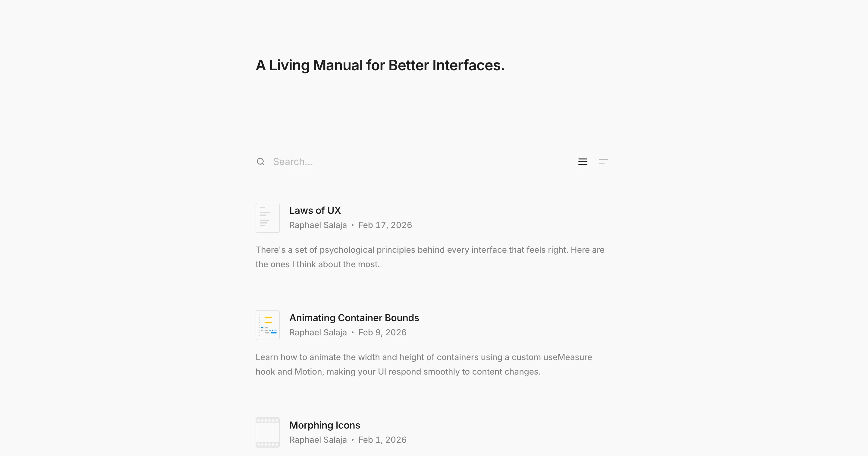Image resolution: width=868 pixels, height=456 pixels.
Task: Switch to the detailed list view icon
Action: 583,162
